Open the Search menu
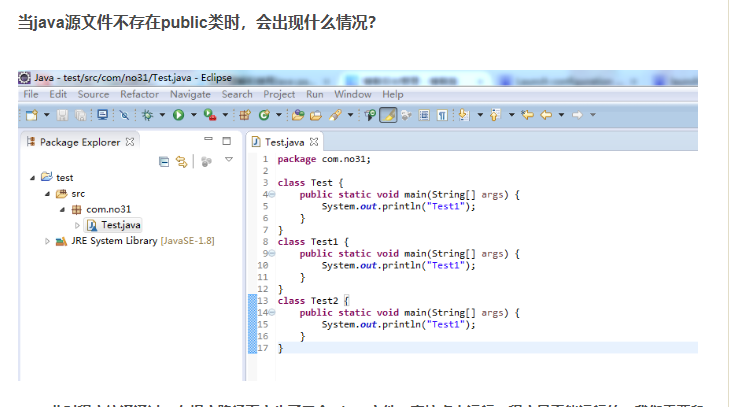The height and width of the screenshot is (407, 729). click(237, 94)
